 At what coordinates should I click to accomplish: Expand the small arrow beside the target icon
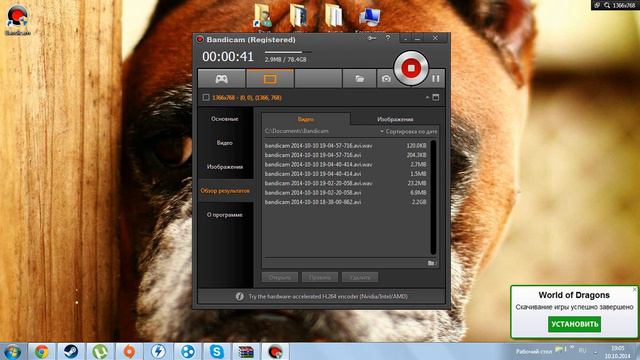pos(427,98)
